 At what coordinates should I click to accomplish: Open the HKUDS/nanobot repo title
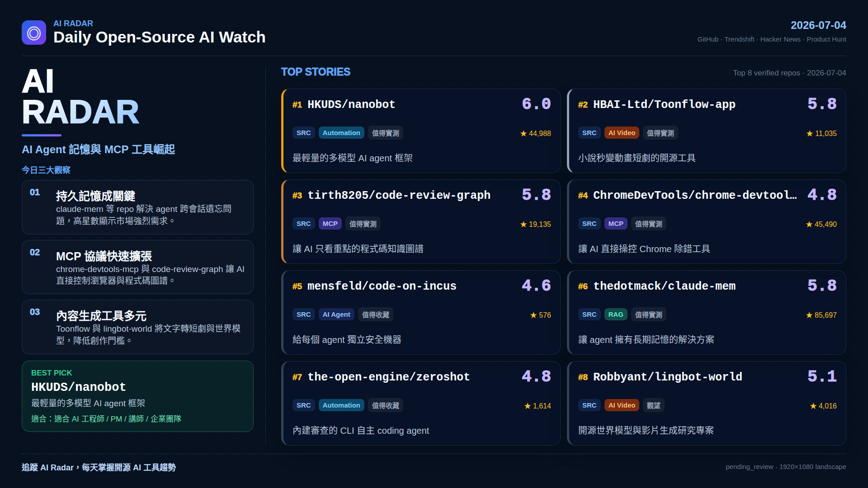click(351, 104)
